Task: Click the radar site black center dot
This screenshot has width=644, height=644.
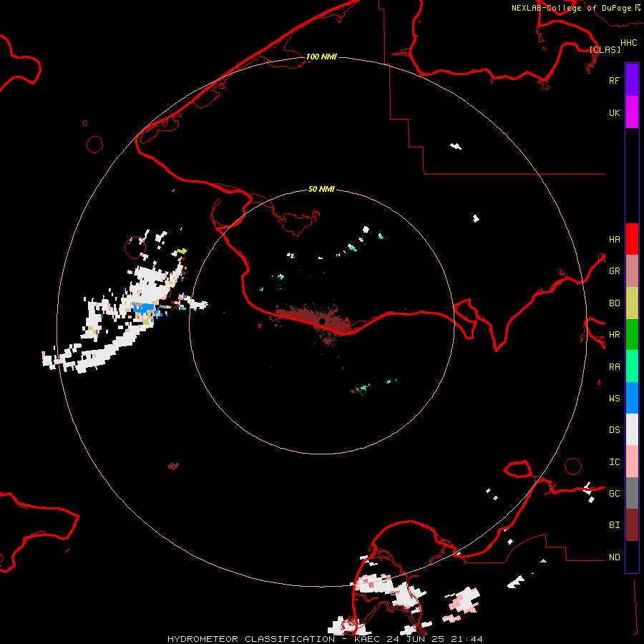Action: coord(322,321)
